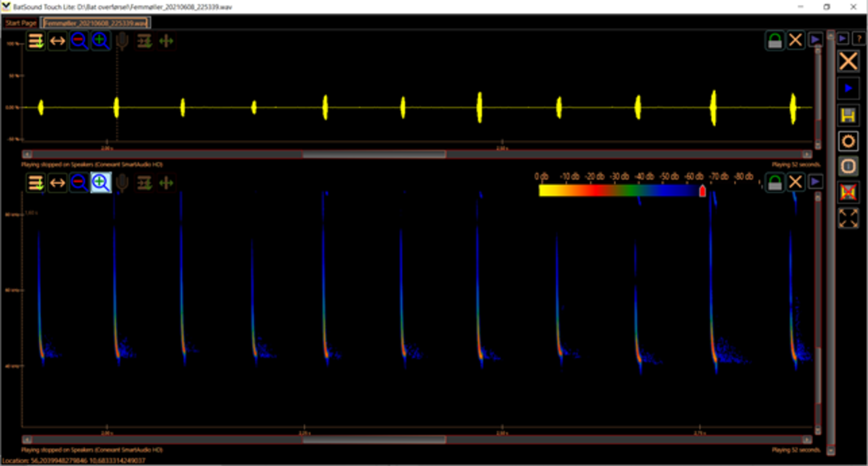The height and width of the screenshot is (466, 868).
Task: Click fit-width double arrow in spectrogram toolbar
Action: coord(57,183)
